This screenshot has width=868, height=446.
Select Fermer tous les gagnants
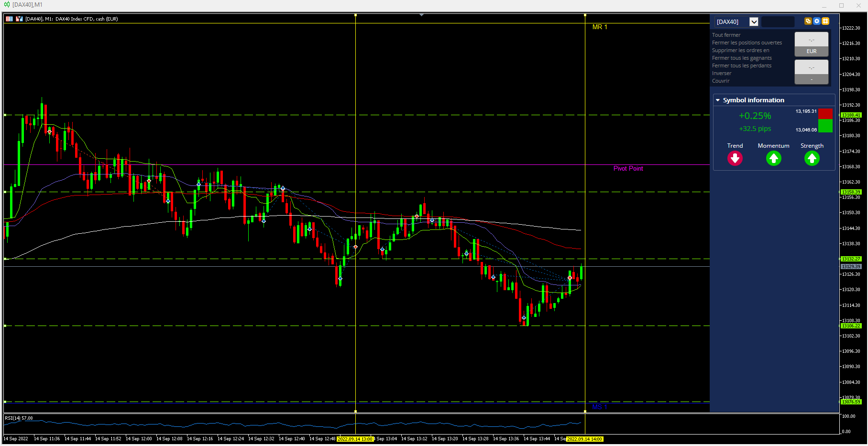pyautogui.click(x=742, y=58)
